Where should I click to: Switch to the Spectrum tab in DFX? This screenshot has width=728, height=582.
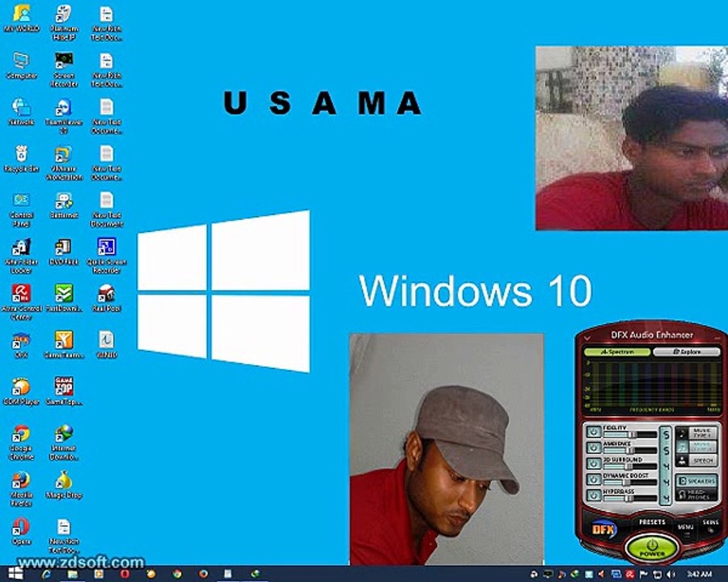(x=617, y=352)
